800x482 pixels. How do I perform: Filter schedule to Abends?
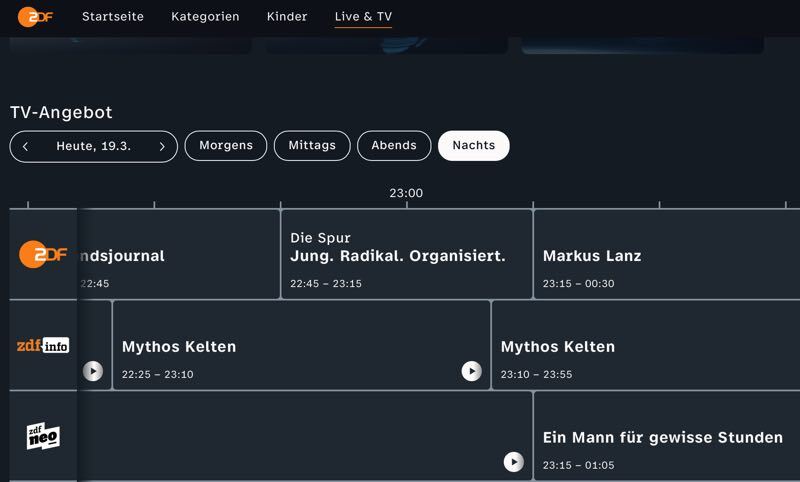point(394,146)
